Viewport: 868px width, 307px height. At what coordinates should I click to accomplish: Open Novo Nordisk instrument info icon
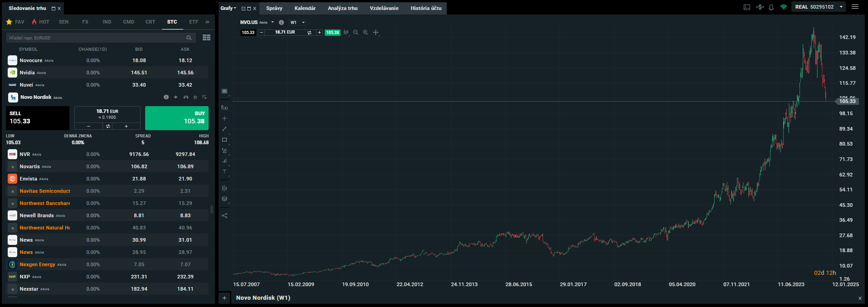166,97
